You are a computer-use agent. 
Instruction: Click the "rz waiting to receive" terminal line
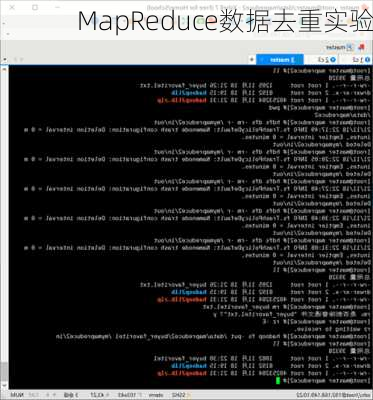(333, 329)
